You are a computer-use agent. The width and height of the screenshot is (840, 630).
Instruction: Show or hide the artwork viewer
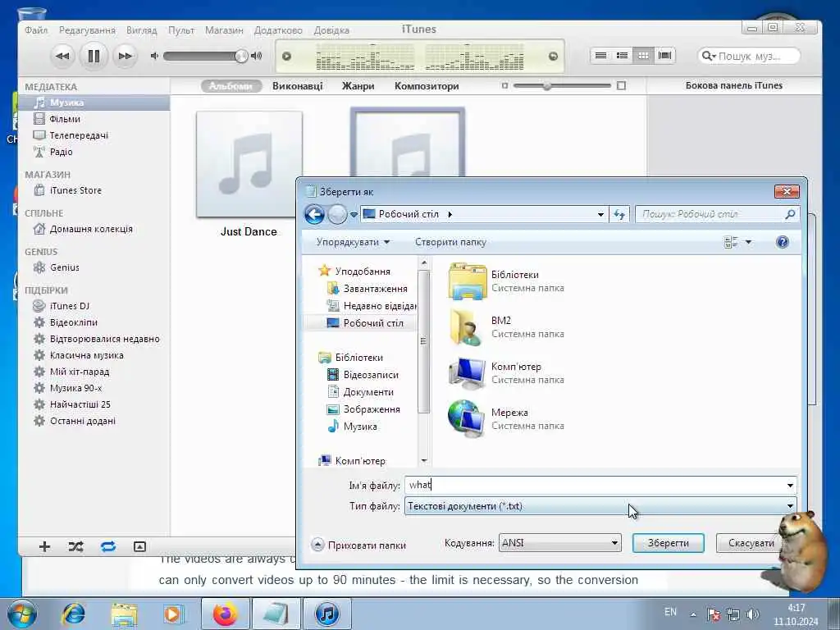(x=139, y=546)
